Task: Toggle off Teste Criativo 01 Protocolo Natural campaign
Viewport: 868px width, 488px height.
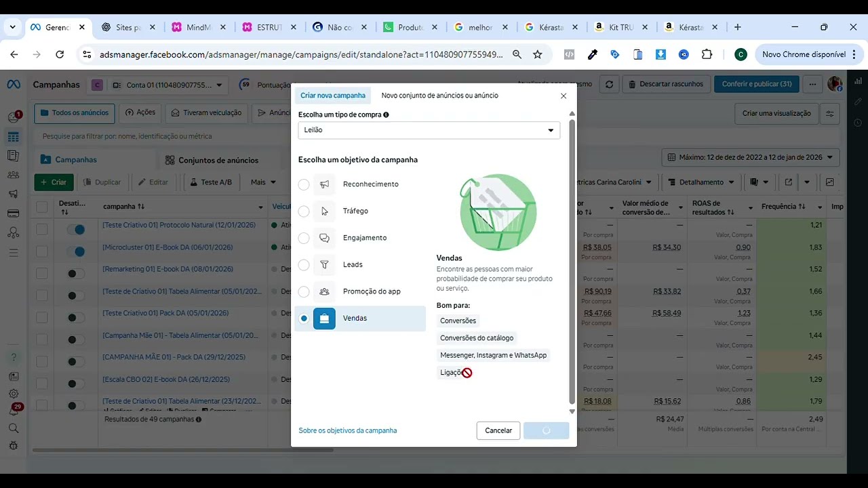Action: coord(76,230)
